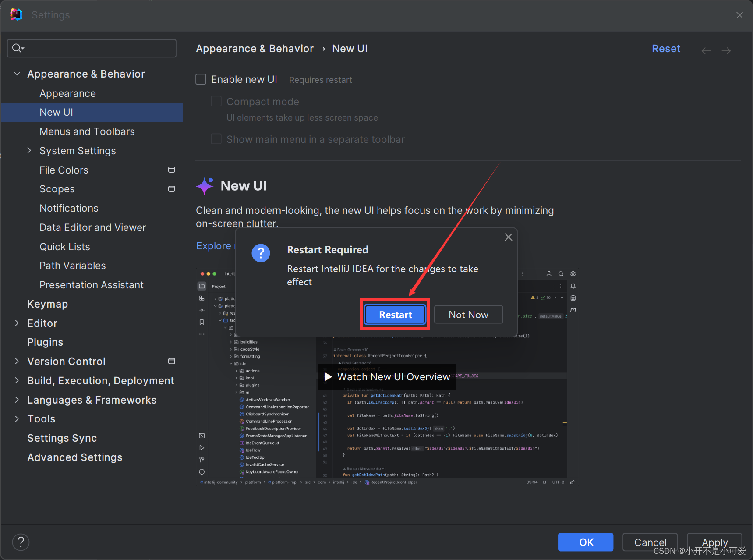This screenshot has height=560, width=753.
Task: Open Presentation Assistant settings
Action: coord(92,285)
